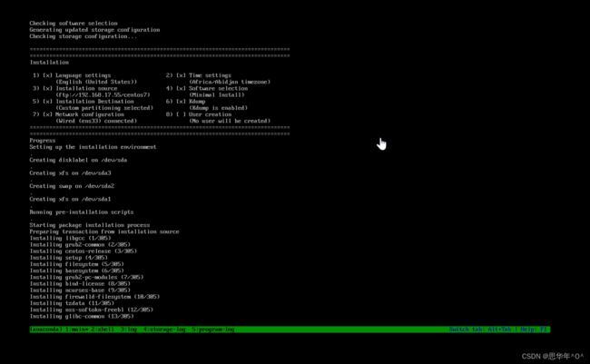Switch to the 2:shell tab

click(x=103, y=330)
